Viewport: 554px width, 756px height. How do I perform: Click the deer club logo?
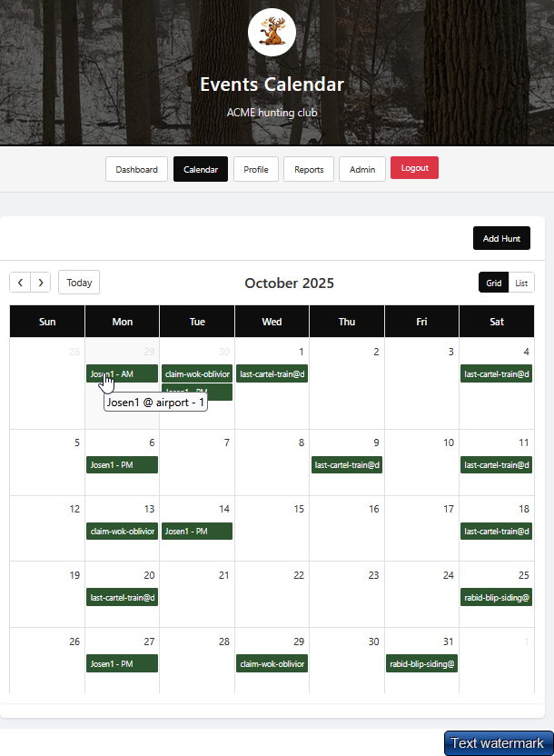click(x=272, y=33)
